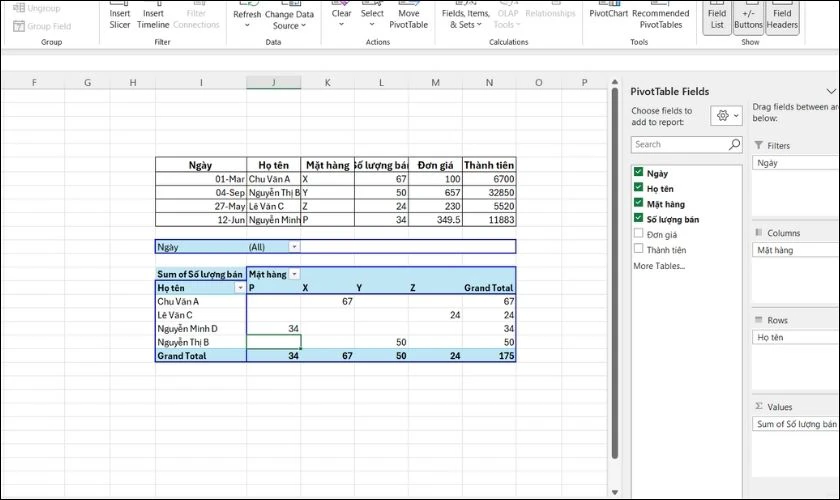The height and width of the screenshot is (500, 840).
Task: Select the cell with value 32850
Action: (x=489, y=192)
